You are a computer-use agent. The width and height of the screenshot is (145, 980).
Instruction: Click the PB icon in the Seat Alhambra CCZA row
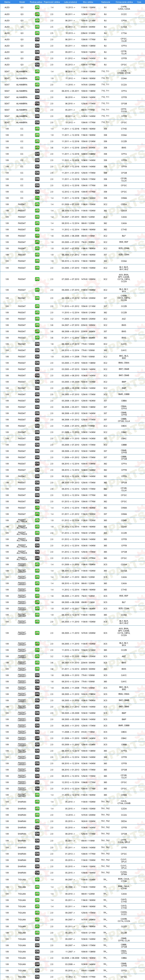pos(37,85)
